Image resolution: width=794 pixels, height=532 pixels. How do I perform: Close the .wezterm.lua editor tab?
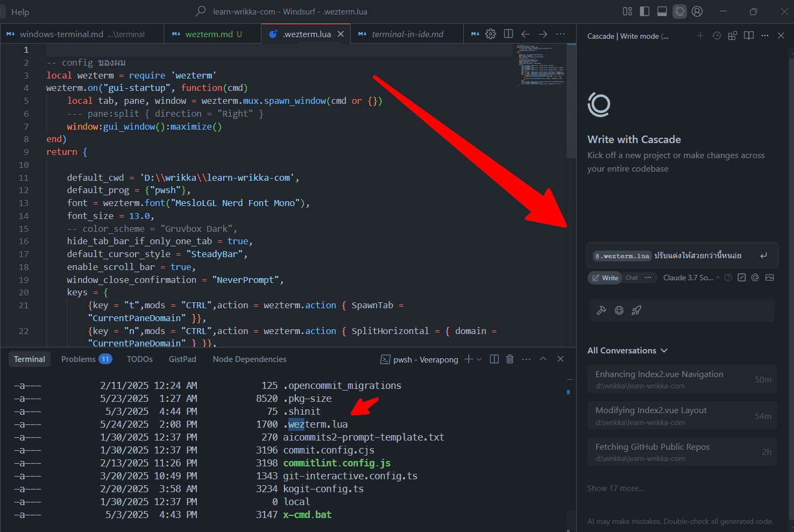pyautogui.click(x=341, y=34)
